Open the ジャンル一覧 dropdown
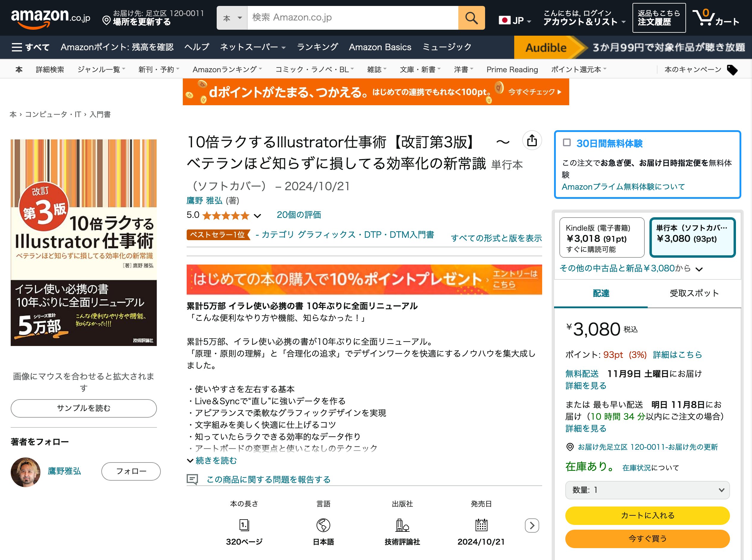752x560 pixels. pyautogui.click(x=101, y=70)
